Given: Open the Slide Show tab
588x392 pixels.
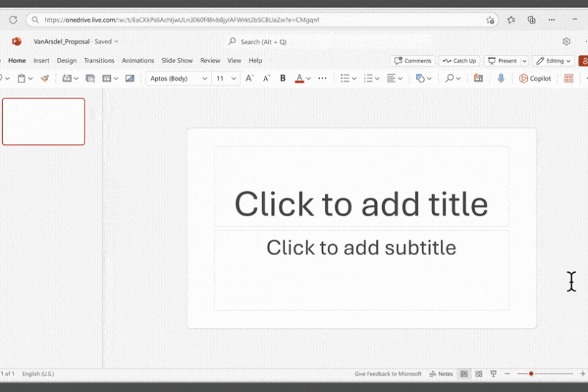Looking at the screenshot, I should [177, 60].
